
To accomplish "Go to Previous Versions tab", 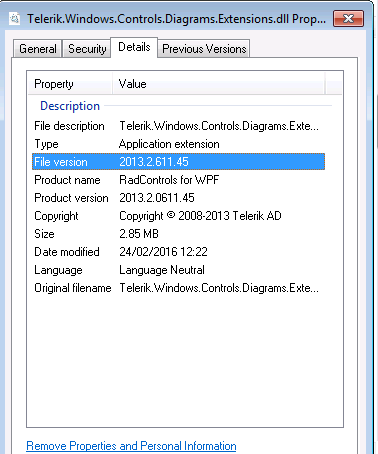I will click(204, 49).
